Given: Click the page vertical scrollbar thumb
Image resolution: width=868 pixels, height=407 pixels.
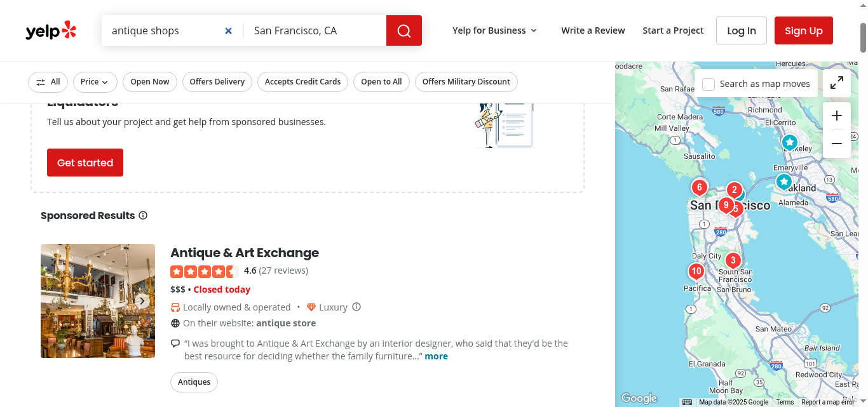Looking at the screenshot, I should click(863, 38).
